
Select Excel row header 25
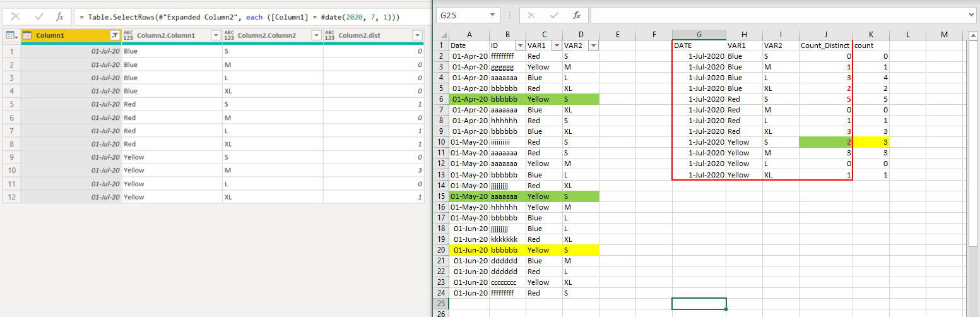pyautogui.click(x=441, y=304)
